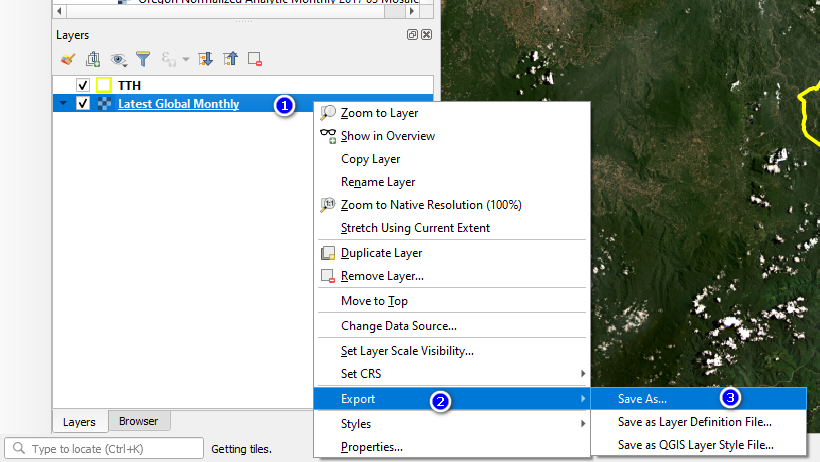820x462 pixels.
Task: Collapse Latest Global Monthly layer tree
Action: click(63, 104)
